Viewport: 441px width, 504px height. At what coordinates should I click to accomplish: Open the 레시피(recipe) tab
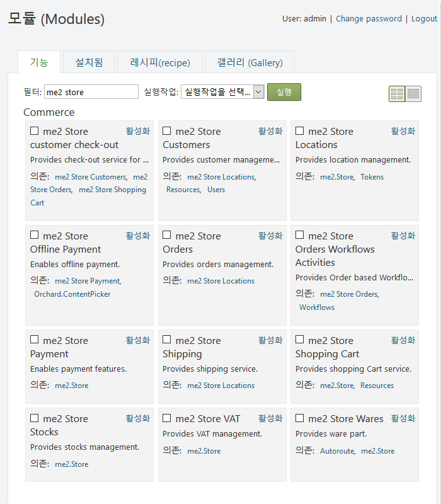[160, 62]
